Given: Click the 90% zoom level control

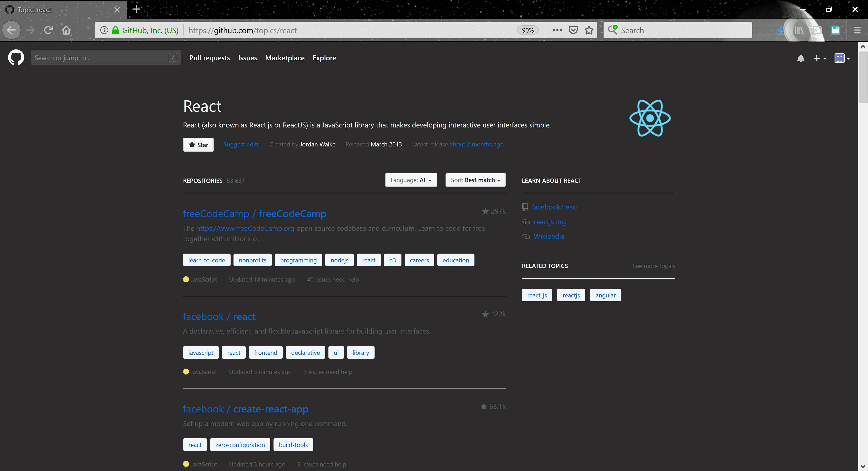Looking at the screenshot, I should 528,30.
